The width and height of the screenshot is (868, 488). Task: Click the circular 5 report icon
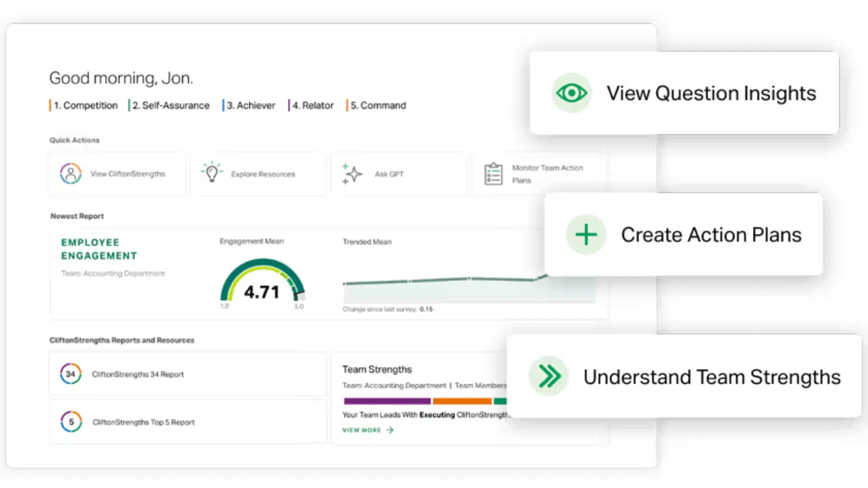(x=71, y=422)
